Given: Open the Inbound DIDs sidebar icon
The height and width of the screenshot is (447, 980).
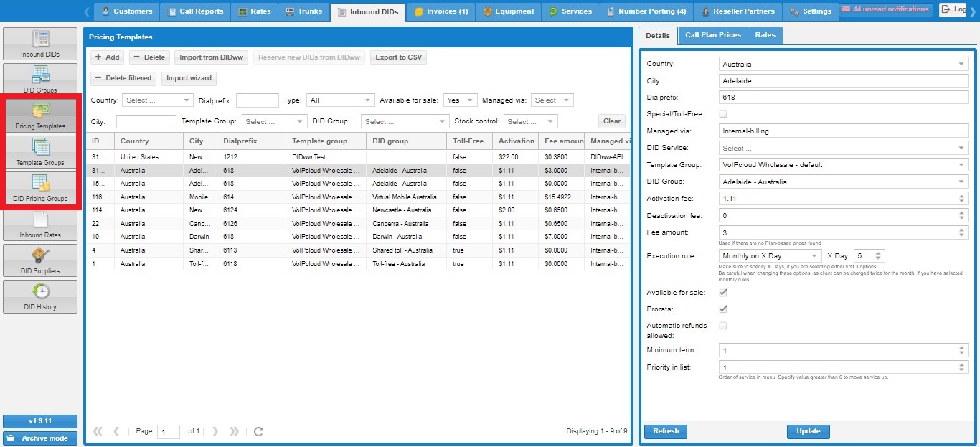Looking at the screenshot, I should [40, 44].
